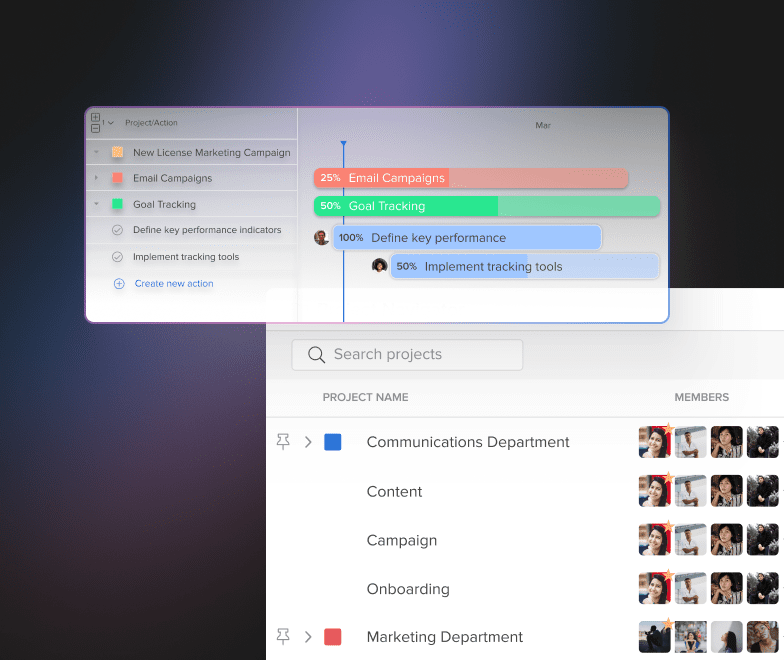The image size is (784, 660).
Task: Click the Create new action link
Action: [x=174, y=284]
